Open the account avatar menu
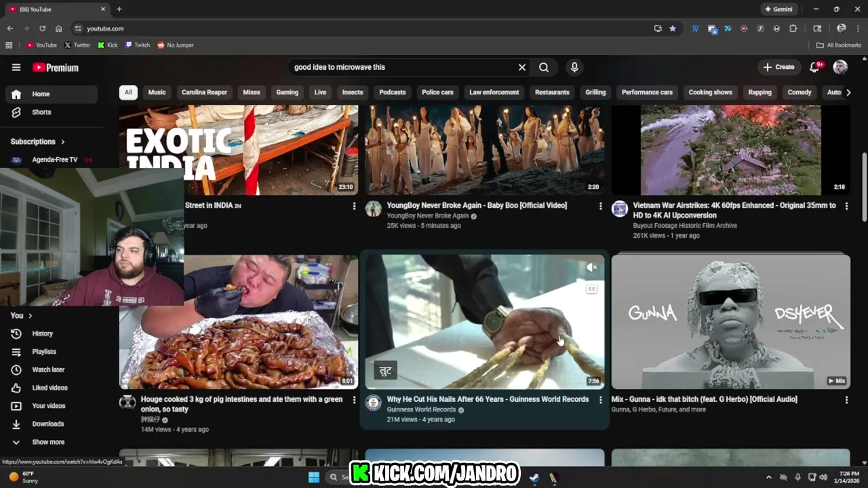This screenshot has width=868, height=488. [840, 67]
